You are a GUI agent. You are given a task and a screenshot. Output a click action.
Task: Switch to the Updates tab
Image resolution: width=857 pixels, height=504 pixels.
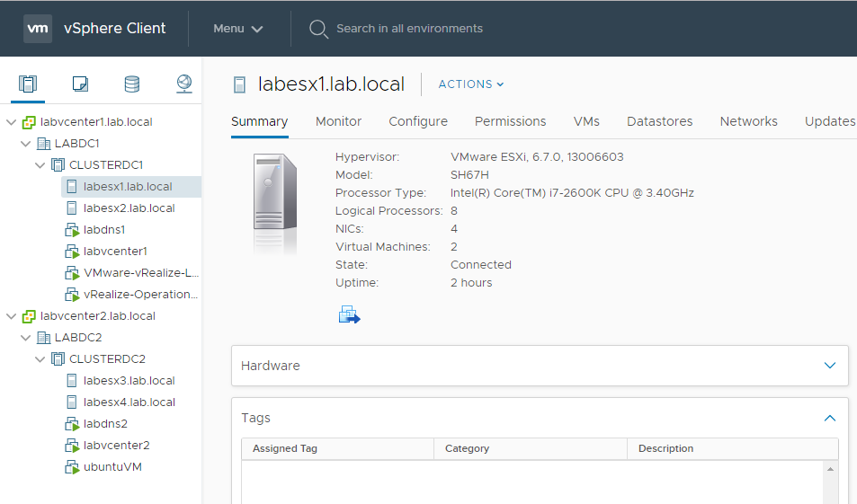tap(830, 121)
